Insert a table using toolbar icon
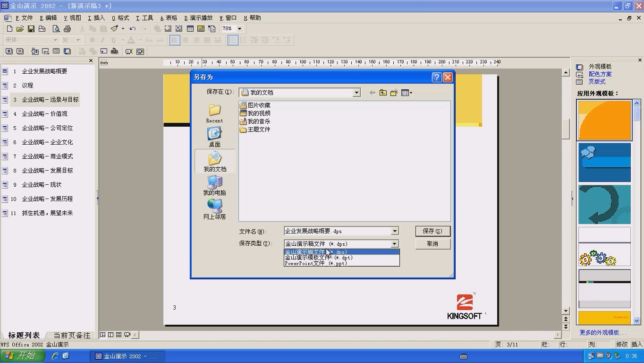Screen dimensions: 644x363 click(190, 29)
